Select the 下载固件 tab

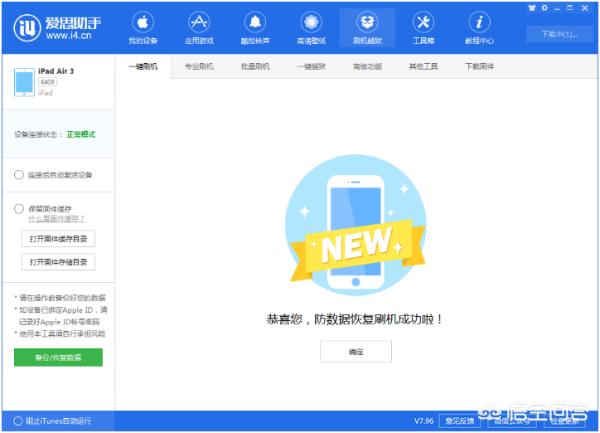pyautogui.click(x=479, y=67)
